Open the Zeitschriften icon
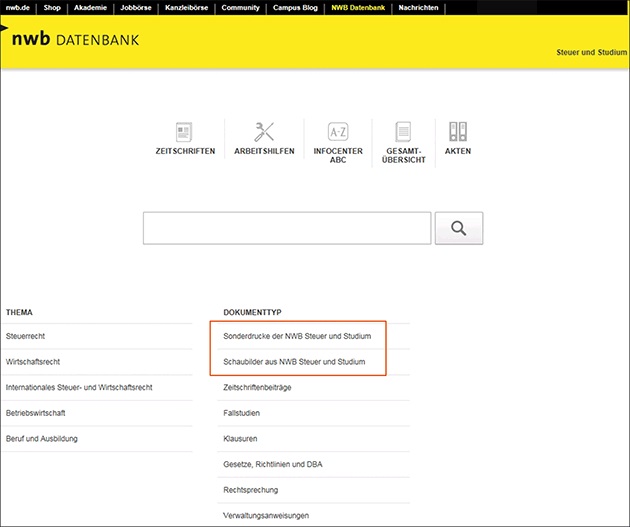Image resolution: width=630 pixels, height=527 pixels. (184, 132)
